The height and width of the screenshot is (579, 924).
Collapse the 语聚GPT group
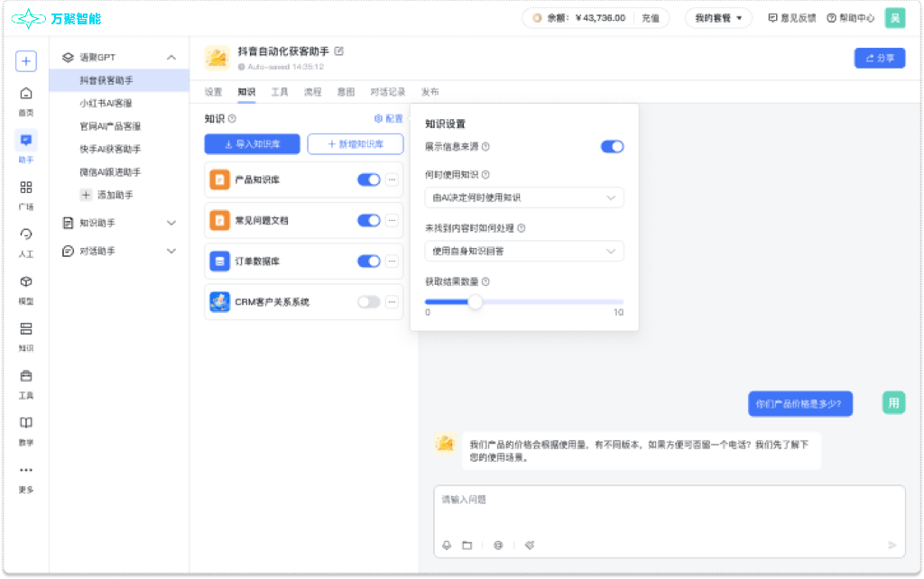tap(171, 57)
